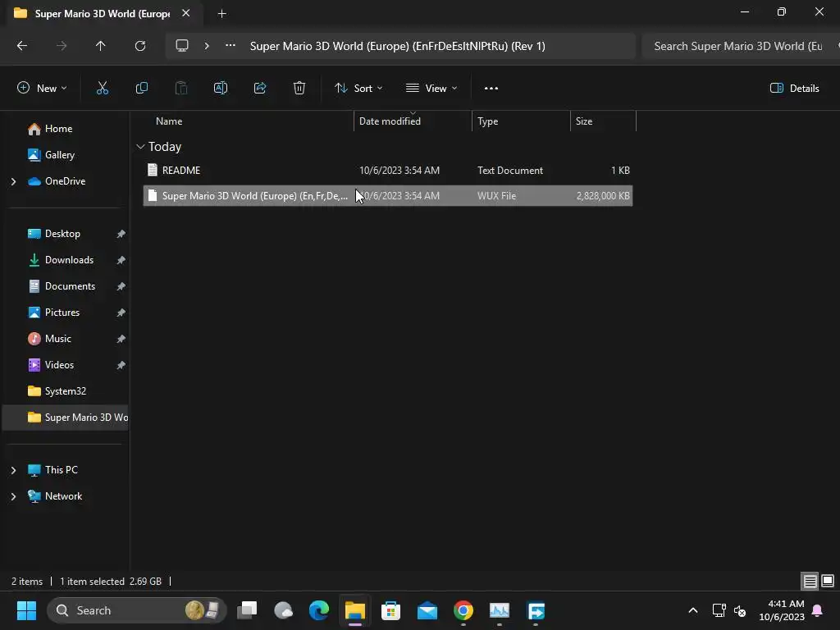The width and height of the screenshot is (840, 630).
Task: Launch Microsoft Edge from the taskbar
Action: coord(319,610)
